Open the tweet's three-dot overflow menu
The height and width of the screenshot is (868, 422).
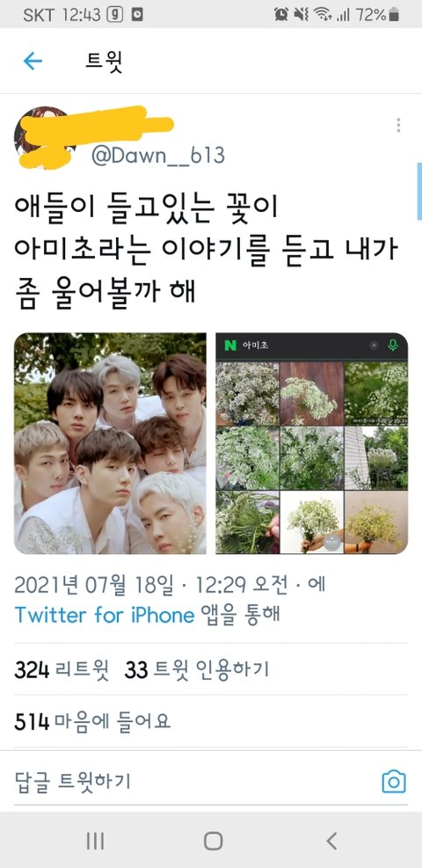pyautogui.click(x=398, y=125)
